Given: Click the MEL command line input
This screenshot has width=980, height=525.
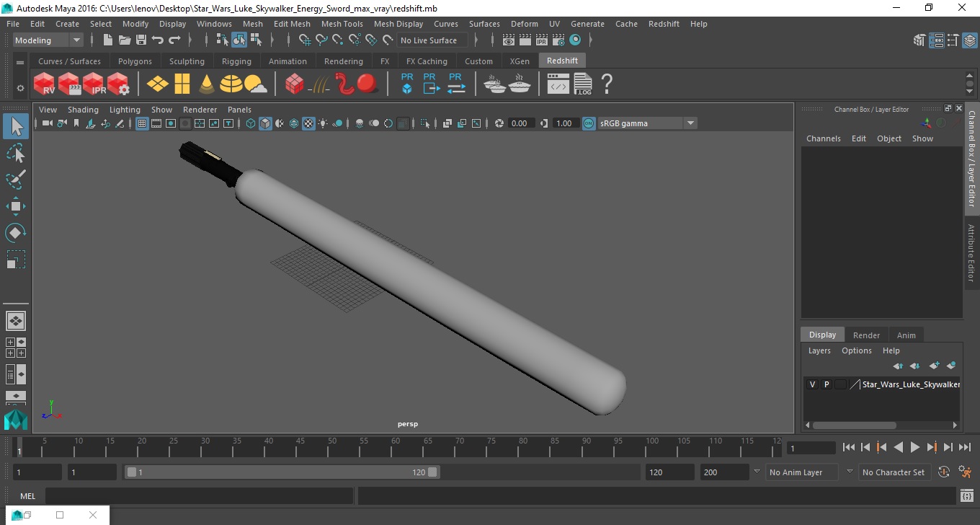Looking at the screenshot, I should tap(199, 496).
